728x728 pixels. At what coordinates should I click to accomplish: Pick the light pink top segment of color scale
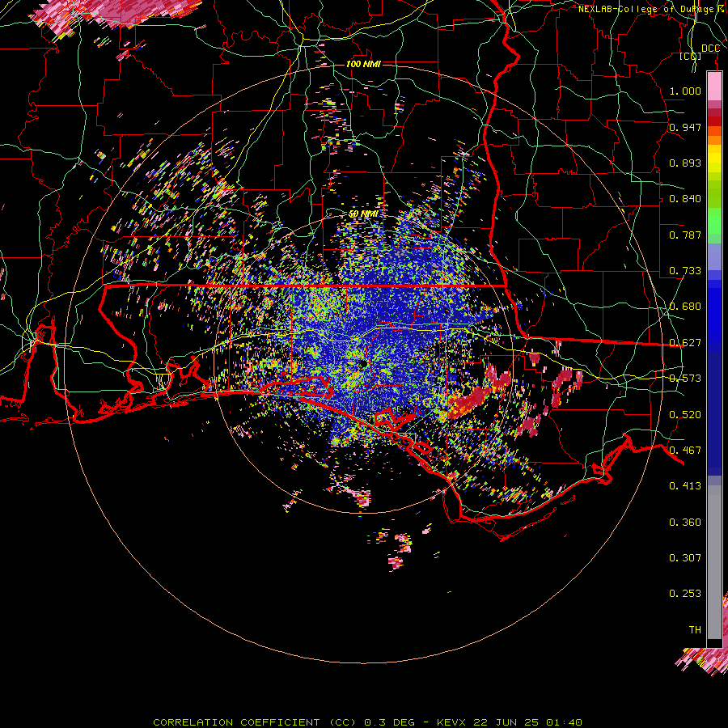coord(714,87)
